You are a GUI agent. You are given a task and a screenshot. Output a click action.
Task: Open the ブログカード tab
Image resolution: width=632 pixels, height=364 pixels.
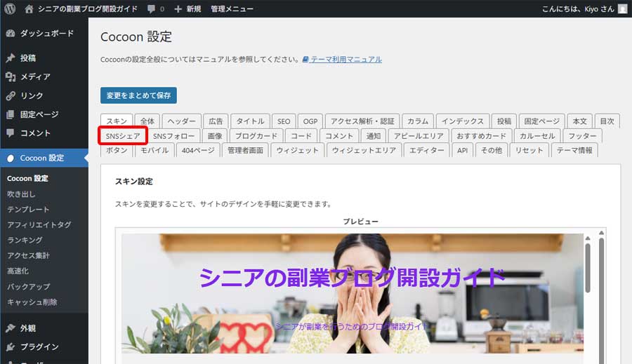pos(256,136)
